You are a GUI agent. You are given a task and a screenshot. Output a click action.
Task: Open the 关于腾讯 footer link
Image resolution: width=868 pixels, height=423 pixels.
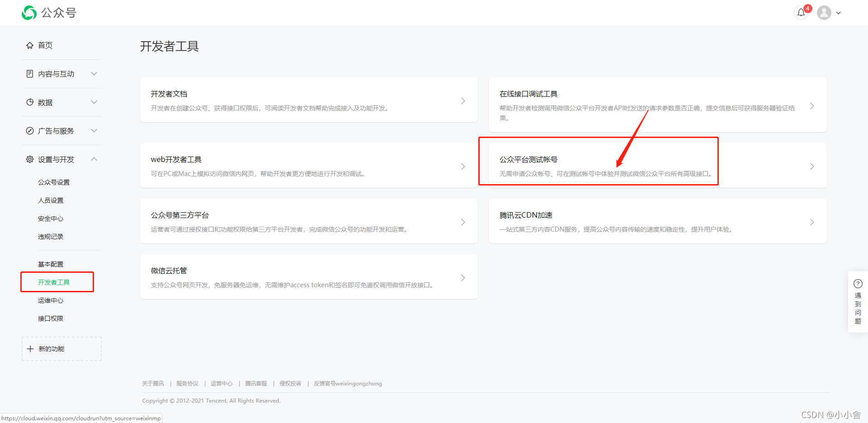click(153, 384)
